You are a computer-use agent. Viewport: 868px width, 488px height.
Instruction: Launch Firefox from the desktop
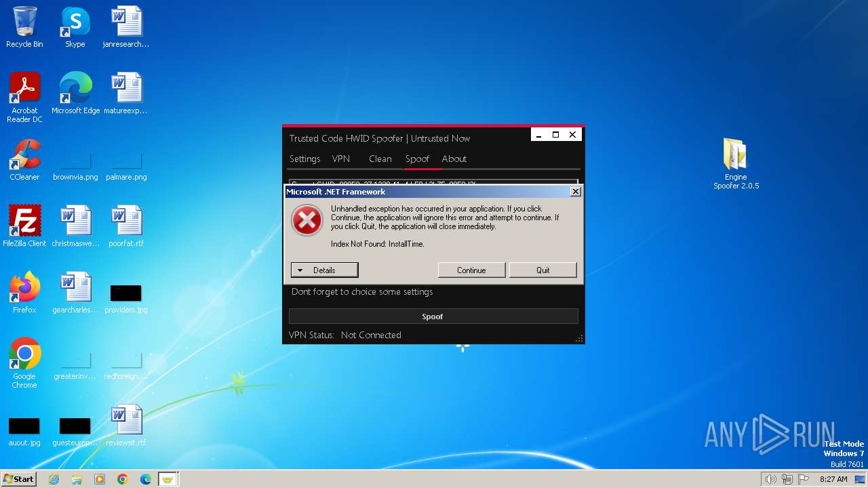[24, 293]
